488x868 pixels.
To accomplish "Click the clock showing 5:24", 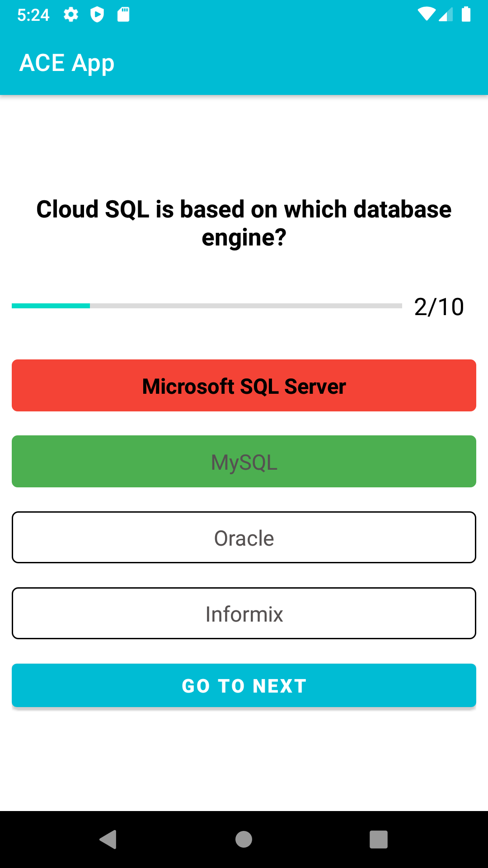I will 34,14.
